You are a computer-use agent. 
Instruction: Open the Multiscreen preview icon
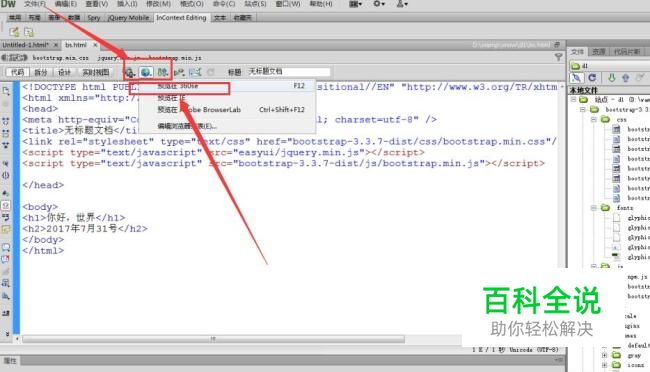pyautogui.click(x=130, y=73)
